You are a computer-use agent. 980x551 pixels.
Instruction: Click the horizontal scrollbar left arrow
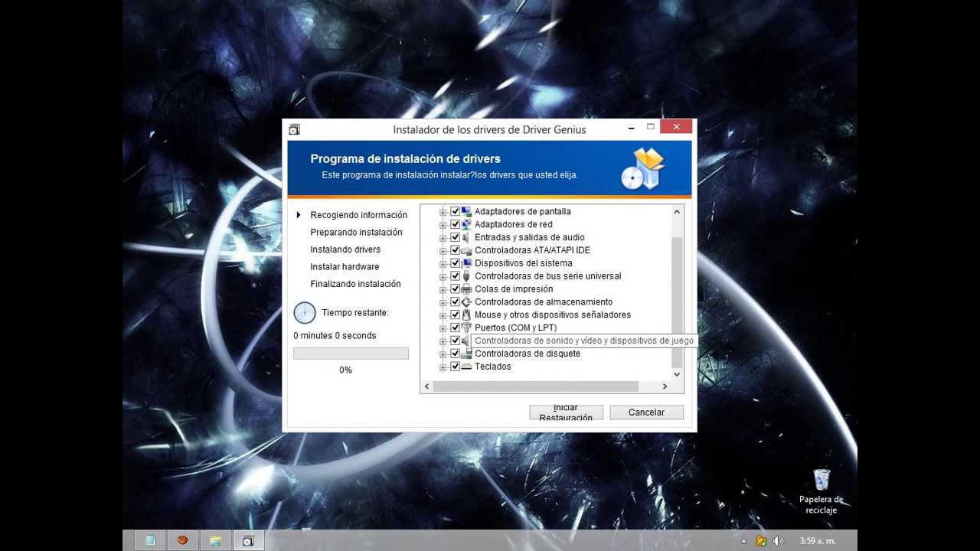[x=427, y=387]
